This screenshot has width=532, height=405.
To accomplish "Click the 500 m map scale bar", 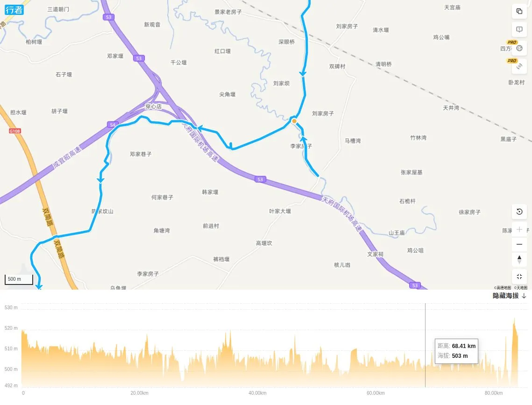I will 19,279.
